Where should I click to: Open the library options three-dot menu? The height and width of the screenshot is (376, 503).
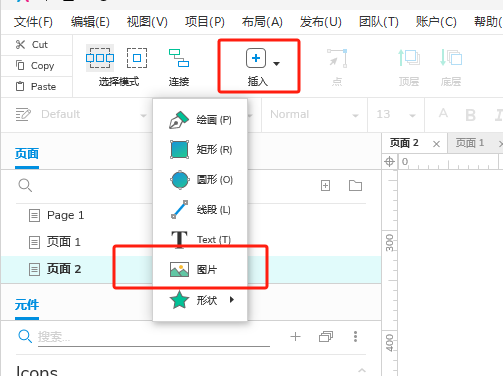(x=355, y=337)
